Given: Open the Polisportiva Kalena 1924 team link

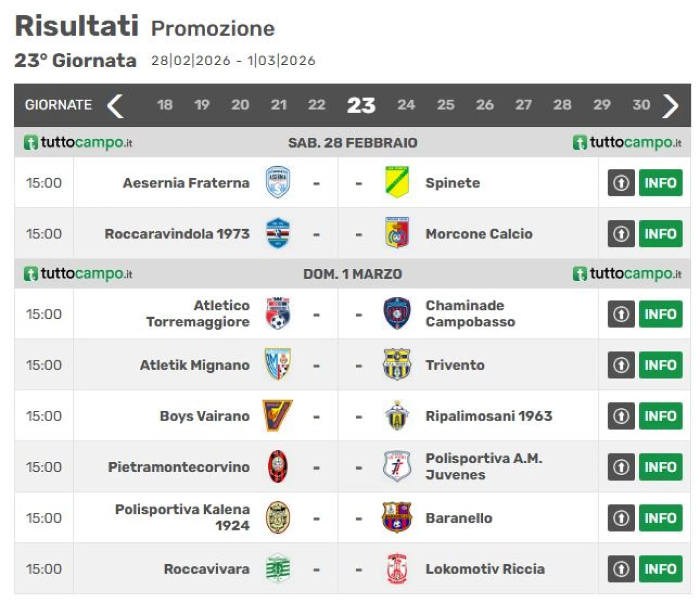Looking at the screenshot, I should click(x=182, y=517).
